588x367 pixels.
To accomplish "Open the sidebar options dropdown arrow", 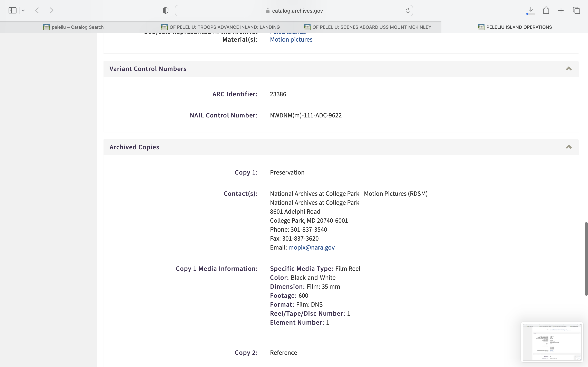I will tap(23, 10).
